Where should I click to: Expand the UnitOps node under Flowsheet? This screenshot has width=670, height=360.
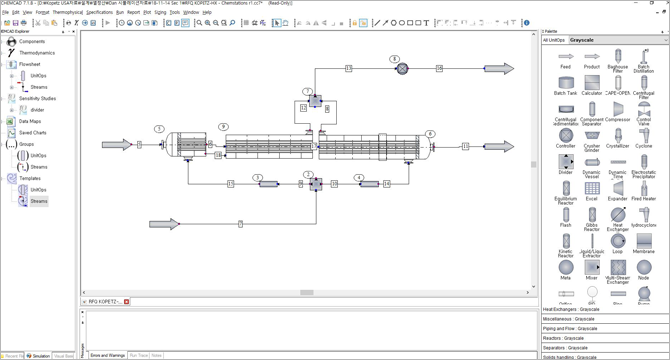click(x=12, y=76)
